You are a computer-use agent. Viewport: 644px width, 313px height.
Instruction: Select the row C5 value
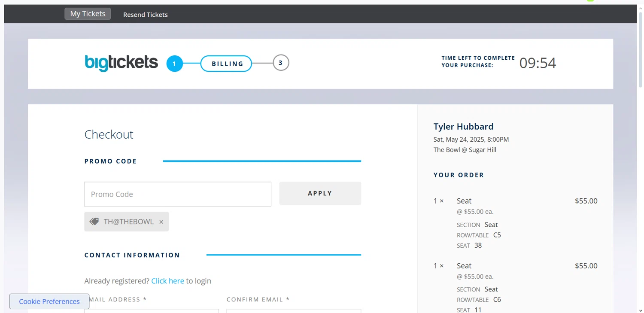(x=497, y=235)
